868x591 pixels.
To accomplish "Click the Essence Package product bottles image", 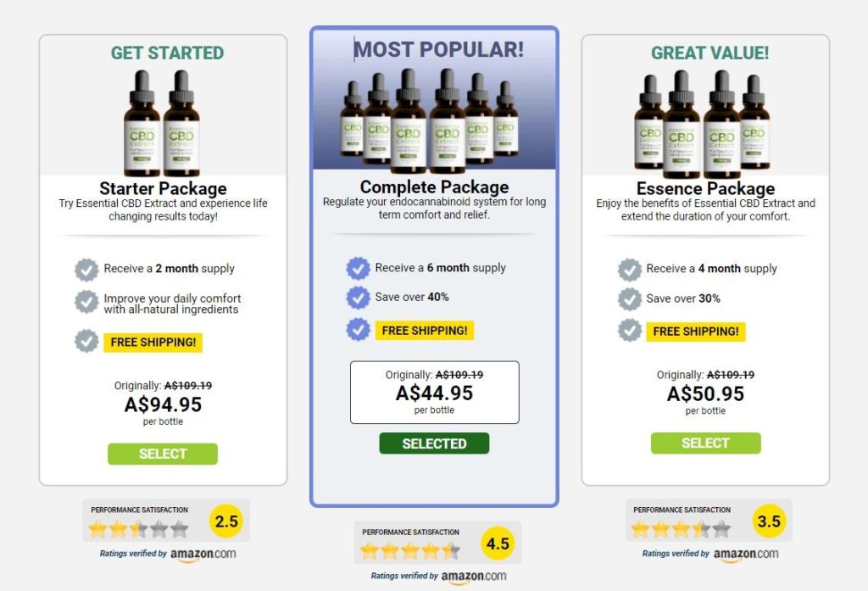I will 706,119.
